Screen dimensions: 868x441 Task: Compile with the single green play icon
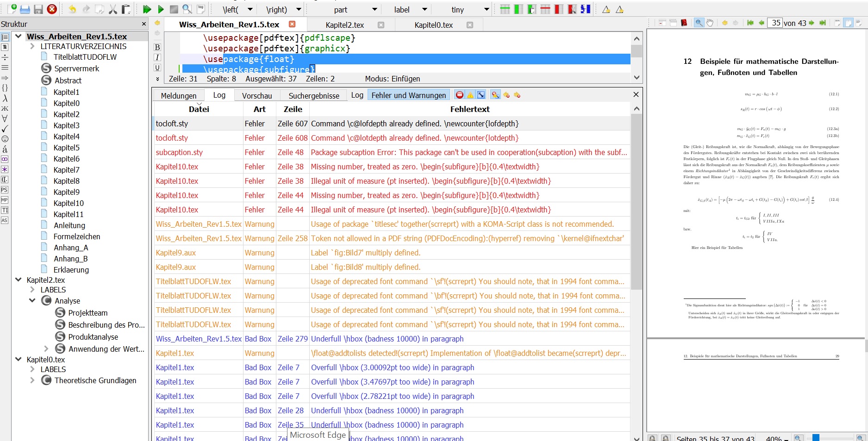point(161,9)
